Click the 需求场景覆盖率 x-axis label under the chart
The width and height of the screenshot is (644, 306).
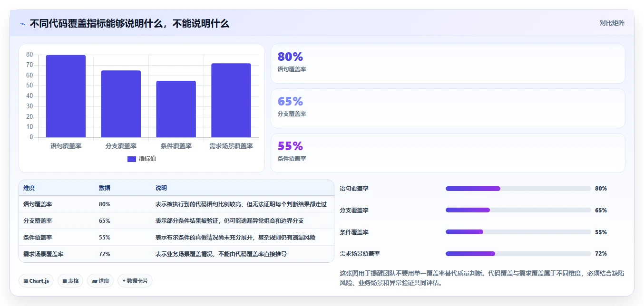tap(231, 146)
